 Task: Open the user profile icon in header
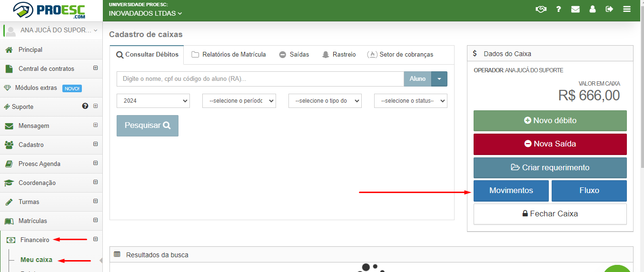pos(593,9)
